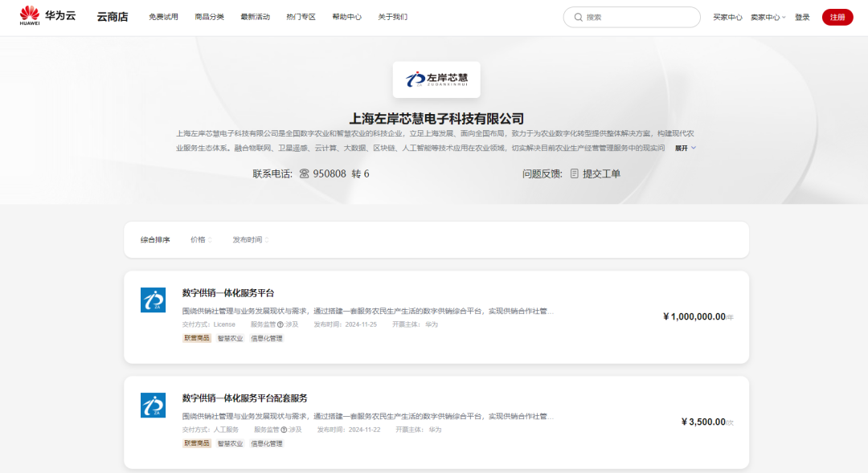This screenshot has height=473, width=868.
Task: Open 商品分类 menu
Action: (x=209, y=17)
